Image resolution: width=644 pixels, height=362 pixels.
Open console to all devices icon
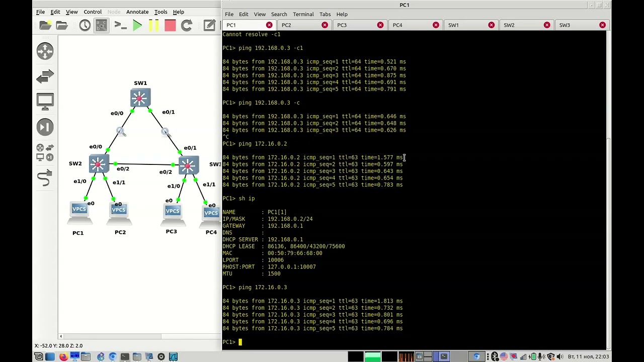pos(120,25)
